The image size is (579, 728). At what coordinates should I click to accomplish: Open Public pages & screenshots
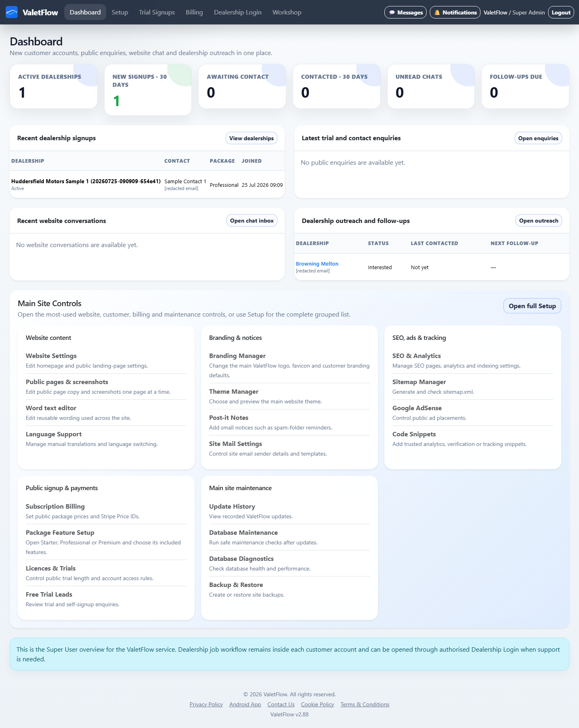click(x=67, y=382)
